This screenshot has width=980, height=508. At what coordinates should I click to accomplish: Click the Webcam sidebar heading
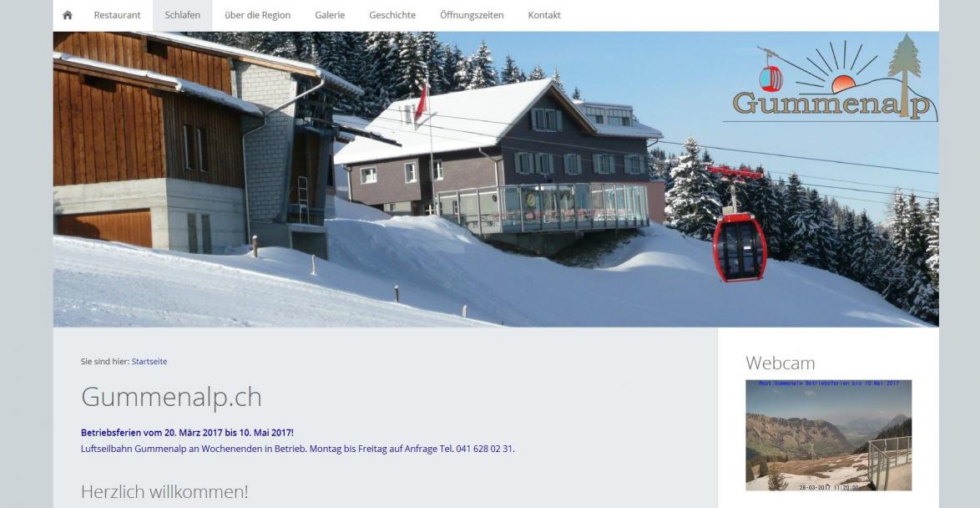click(780, 363)
